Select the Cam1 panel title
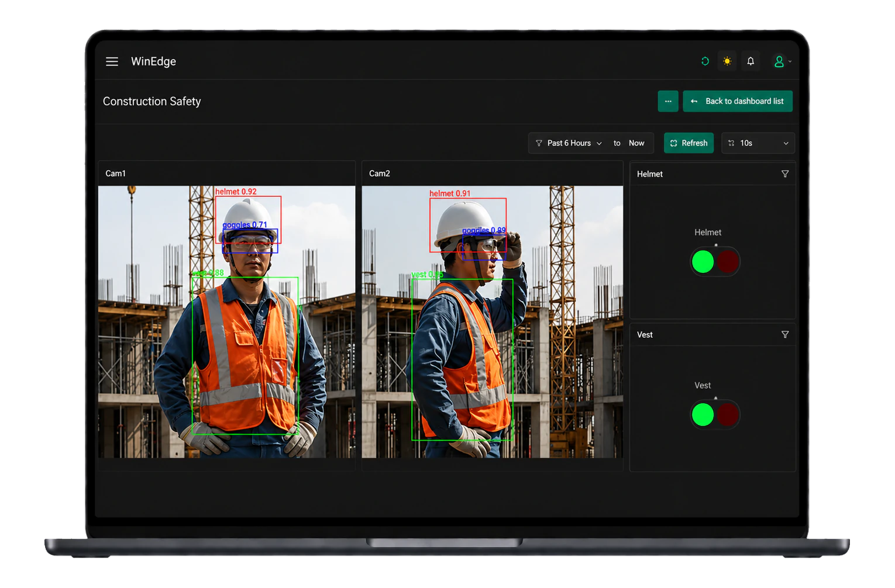The height and width of the screenshot is (588, 895). (x=115, y=174)
